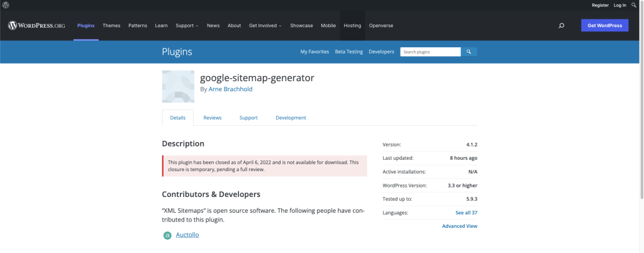Open Beta Testing link
This screenshot has width=644, height=253.
[x=348, y=52]
